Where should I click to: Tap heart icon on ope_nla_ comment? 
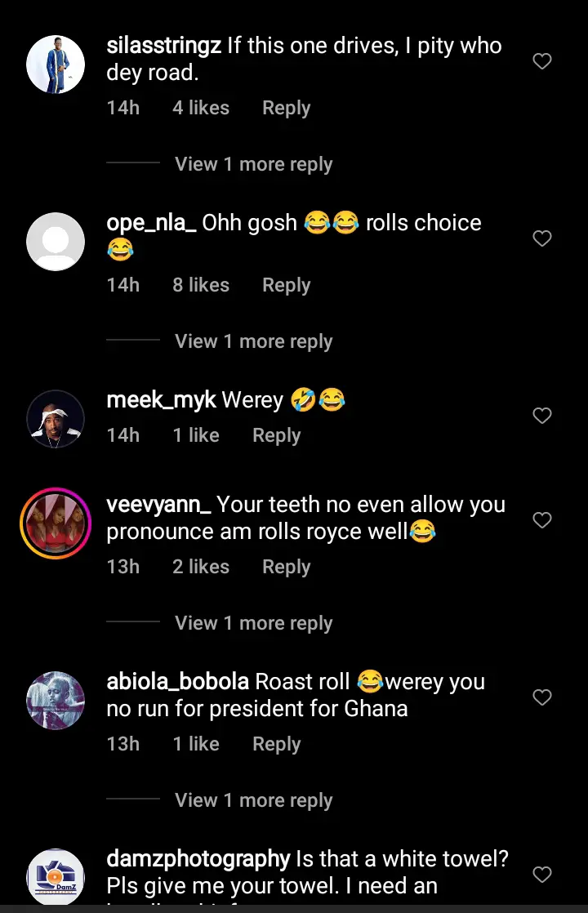(x=542, y=238)
